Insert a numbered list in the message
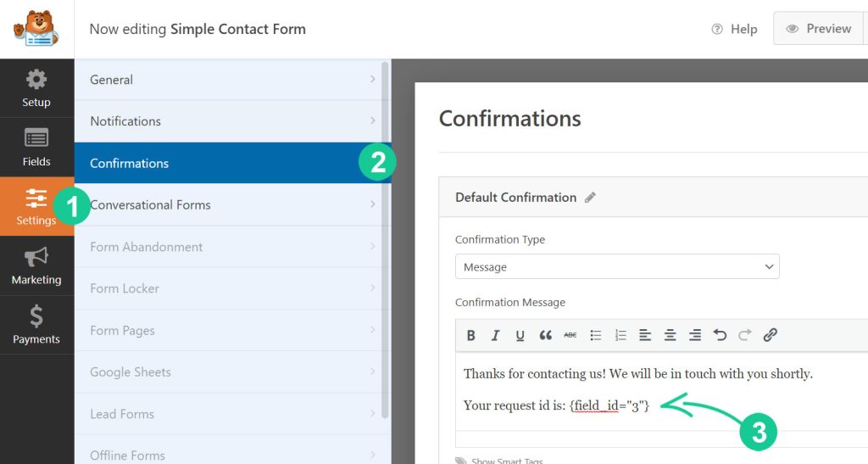 coord(620,335)
